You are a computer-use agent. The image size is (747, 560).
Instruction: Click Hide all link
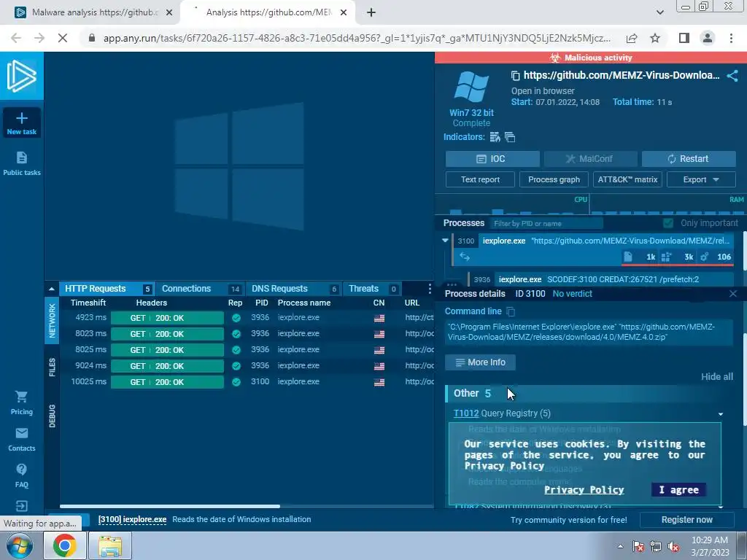pyautogui.click(x=716, y=377)
